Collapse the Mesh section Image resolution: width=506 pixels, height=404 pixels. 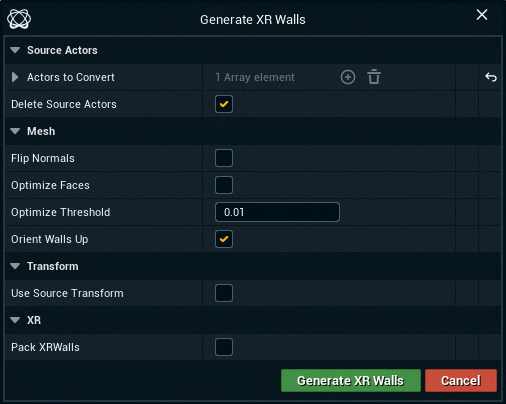15,131
